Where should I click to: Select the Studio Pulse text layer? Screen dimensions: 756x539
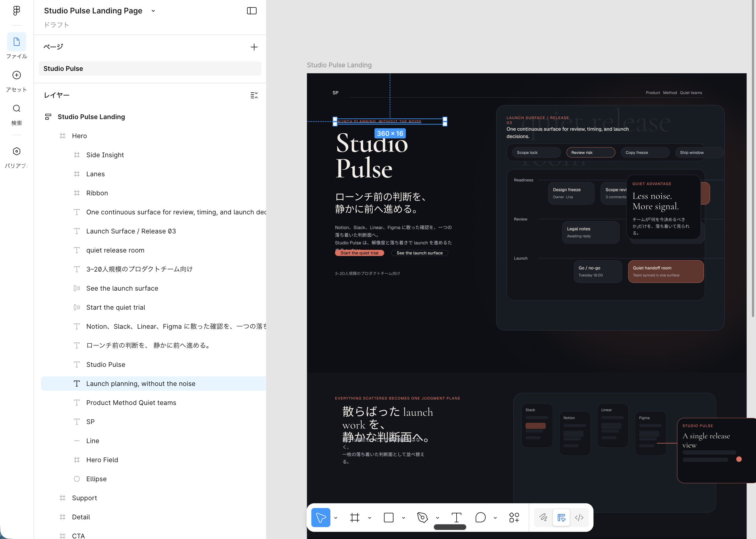(154, 364)
